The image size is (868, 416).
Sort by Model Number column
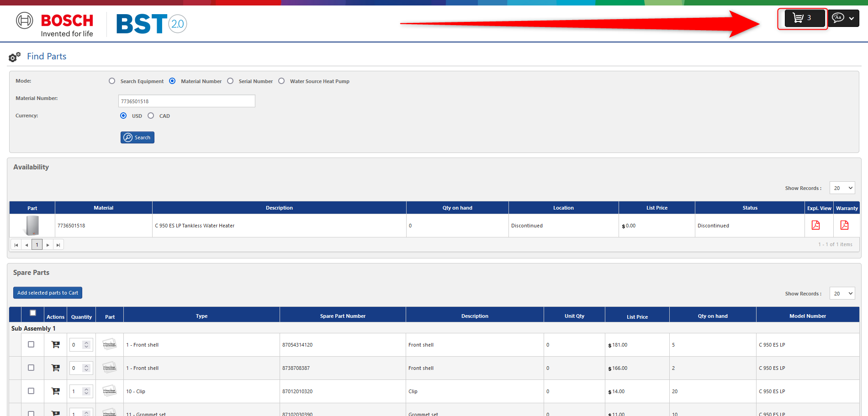tap(808, 316)
